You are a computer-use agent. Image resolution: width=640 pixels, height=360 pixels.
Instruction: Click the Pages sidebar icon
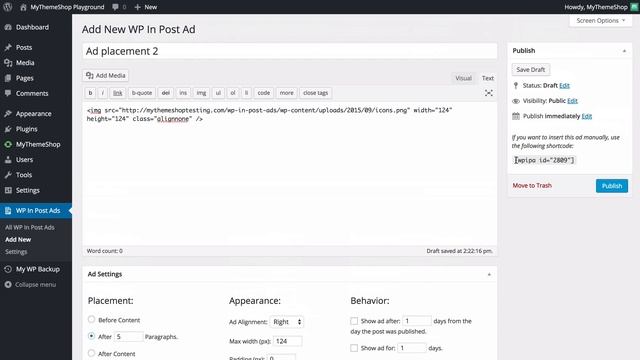(x=8, y=78)
